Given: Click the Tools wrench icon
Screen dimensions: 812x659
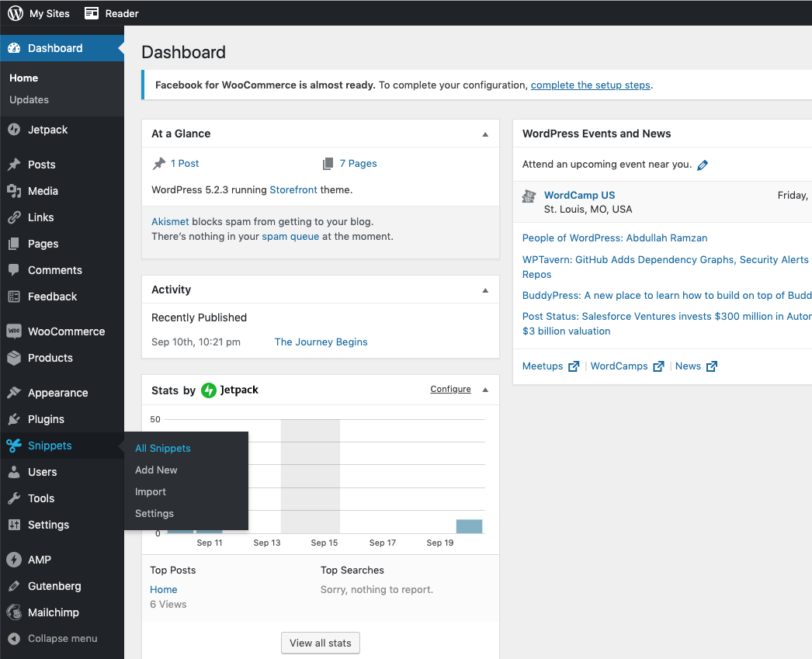Looking at the screenshot, I should click(x=14, y=498).
